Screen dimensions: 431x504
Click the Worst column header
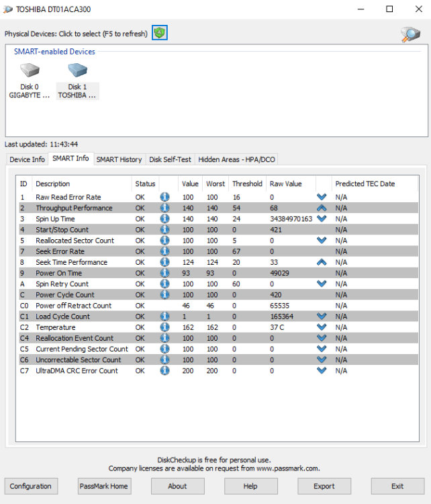coord(215,183)
